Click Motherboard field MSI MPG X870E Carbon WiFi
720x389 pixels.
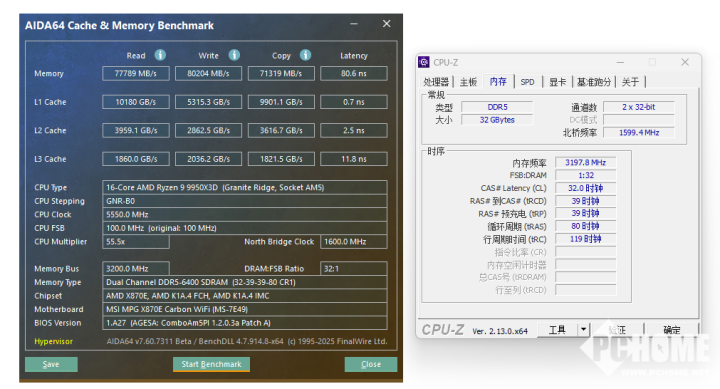(244, 309)
